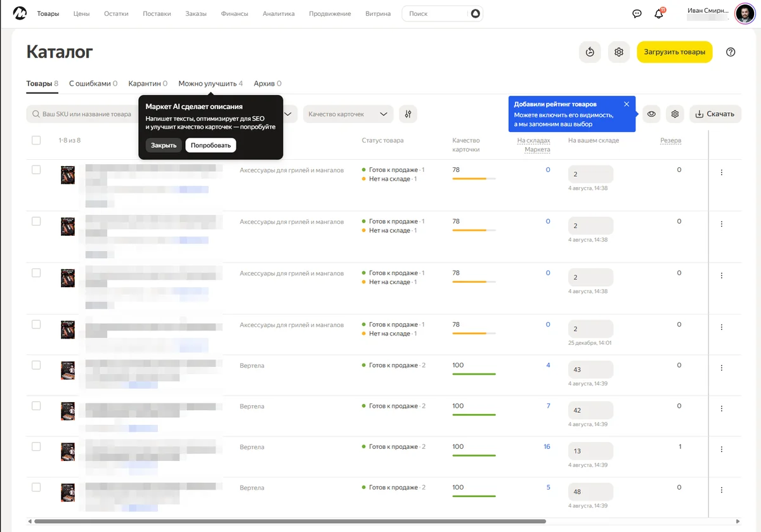The image size is (761, 532).
Task: Click quality bar in row dated 25 декабря
Action: coord(474,333)
